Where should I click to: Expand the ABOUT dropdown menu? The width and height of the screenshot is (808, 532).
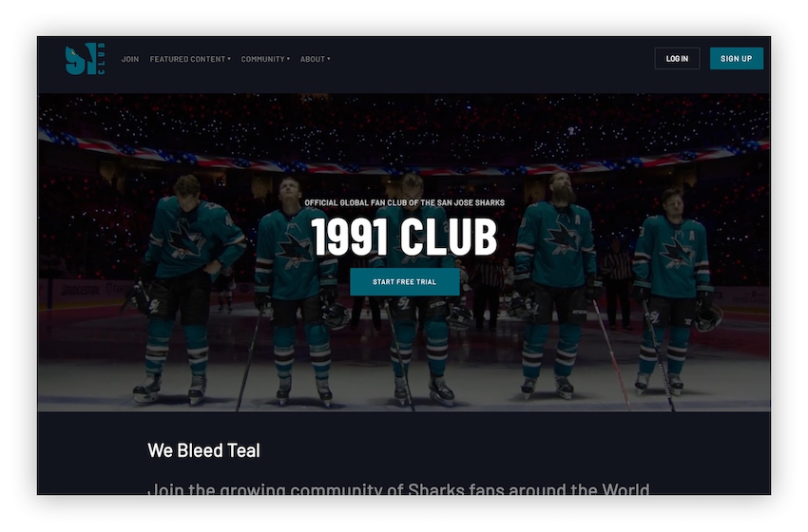316,59
